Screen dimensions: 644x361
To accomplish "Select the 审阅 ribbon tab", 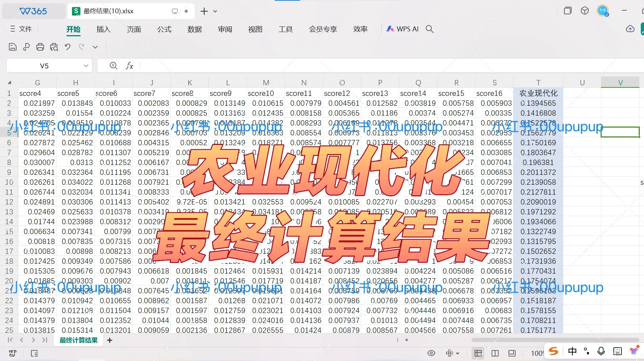I will (x=225, y=29).
